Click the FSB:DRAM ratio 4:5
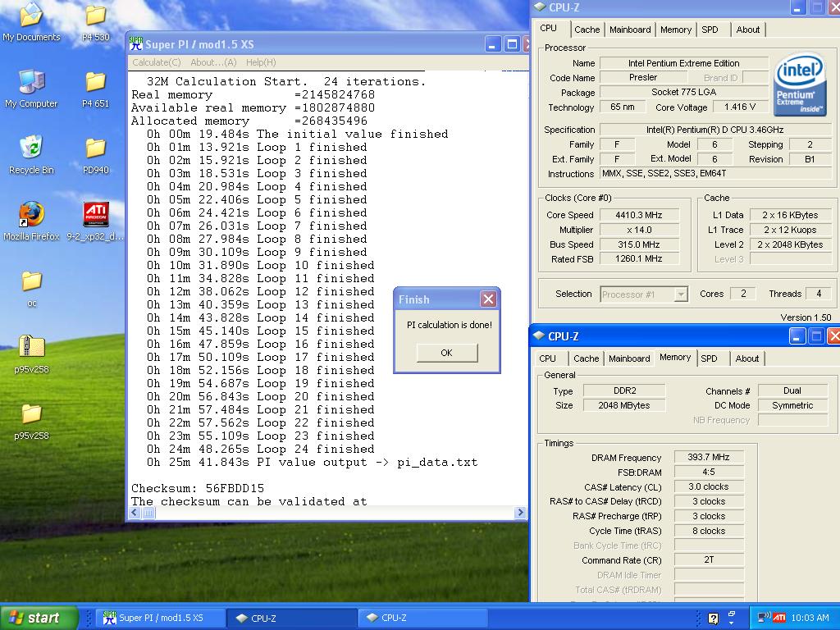The image size is (840, 630). pos(709,472)
